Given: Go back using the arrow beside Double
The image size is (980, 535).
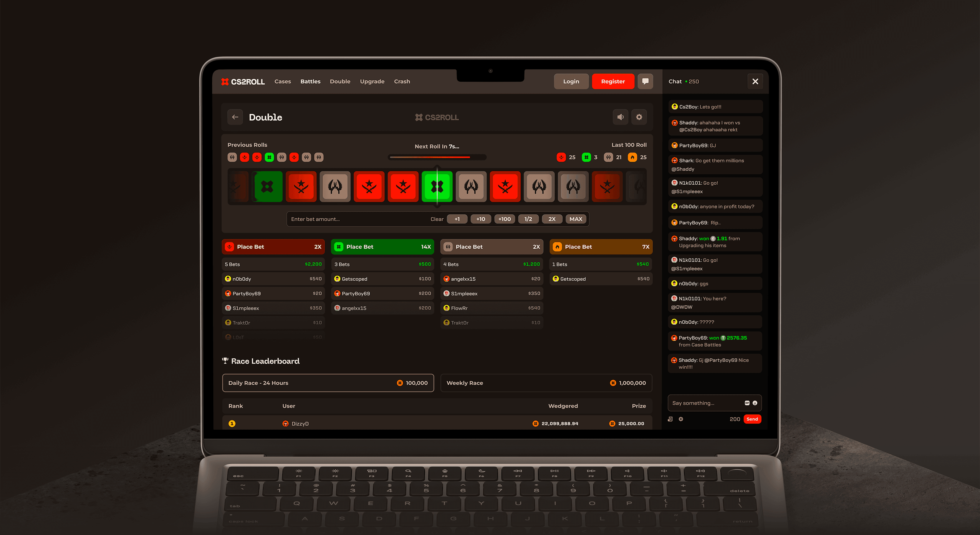Looking at the screenshot, I should click(235, 117).
